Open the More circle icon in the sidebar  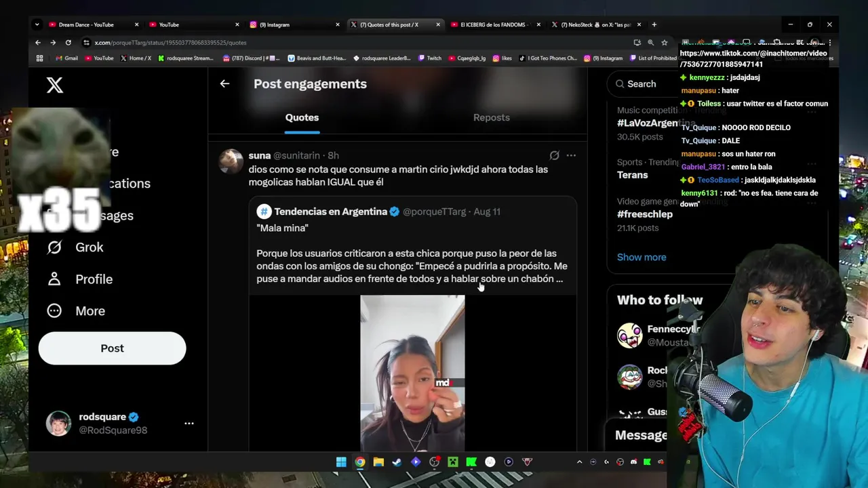click(x=54, y=311)
